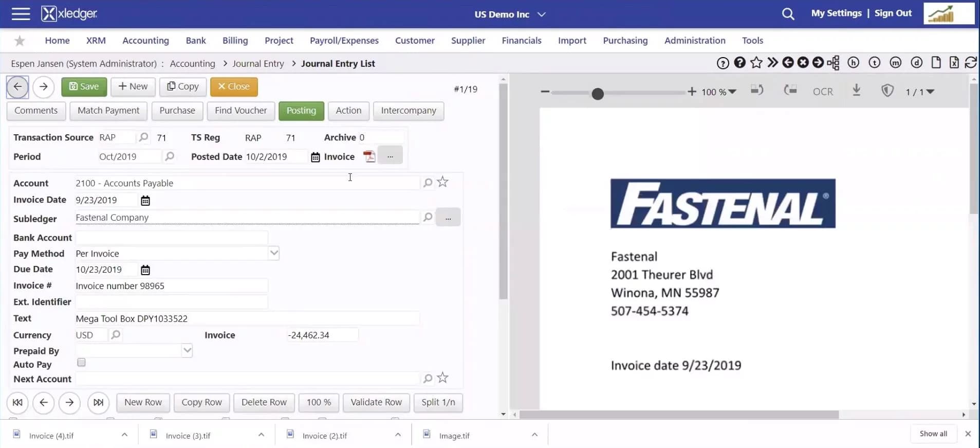980x448 pixels.
Task: Open the Due Date calendar picker
Action: (145, 270)
